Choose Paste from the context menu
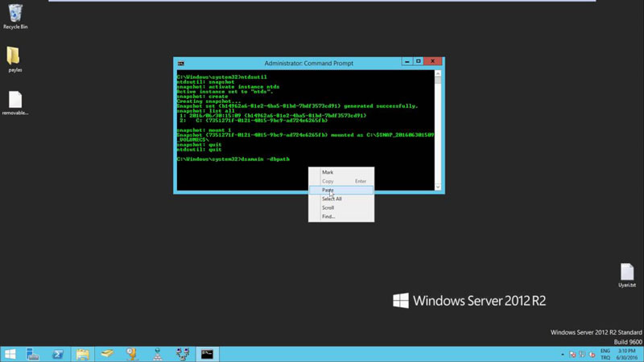 pyautogui.click(x=341, y=190)
